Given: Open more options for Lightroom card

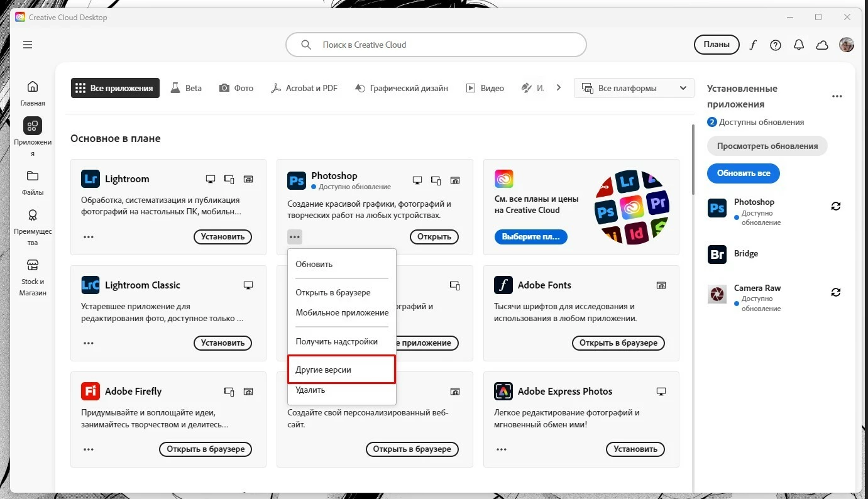Looking at the screenshot, I should 89,237.
